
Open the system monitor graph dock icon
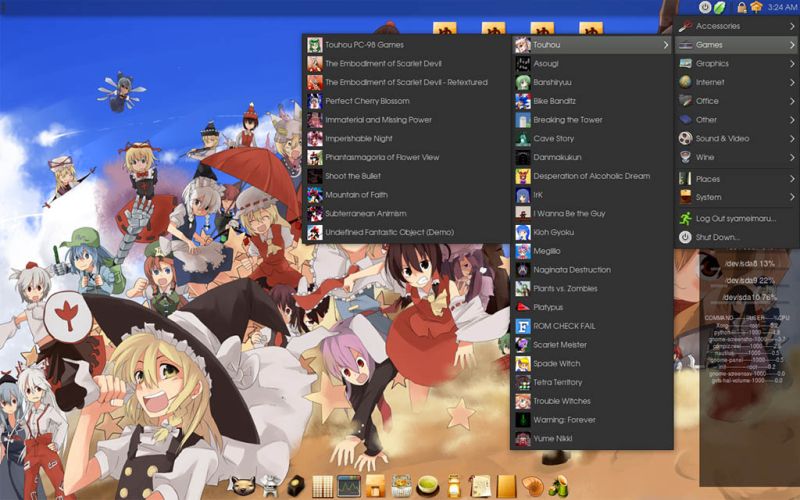(349, 486)
